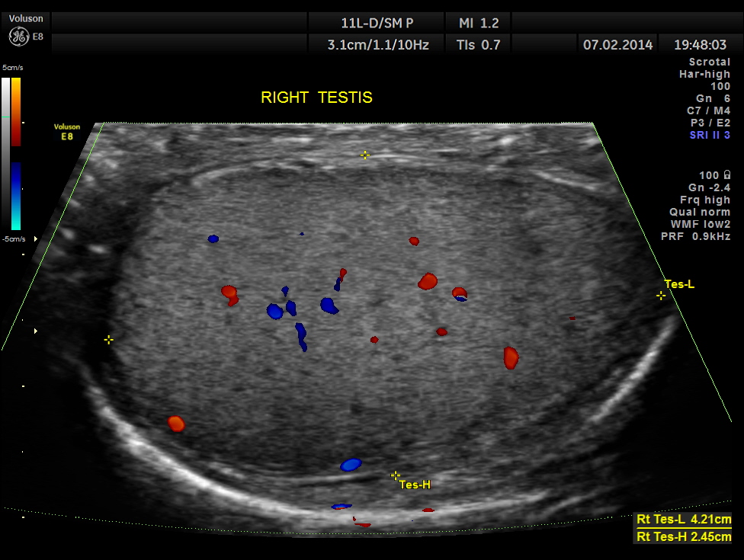
Task: Click the yellow Voluson E8 watermark
Action: point(66,131)
